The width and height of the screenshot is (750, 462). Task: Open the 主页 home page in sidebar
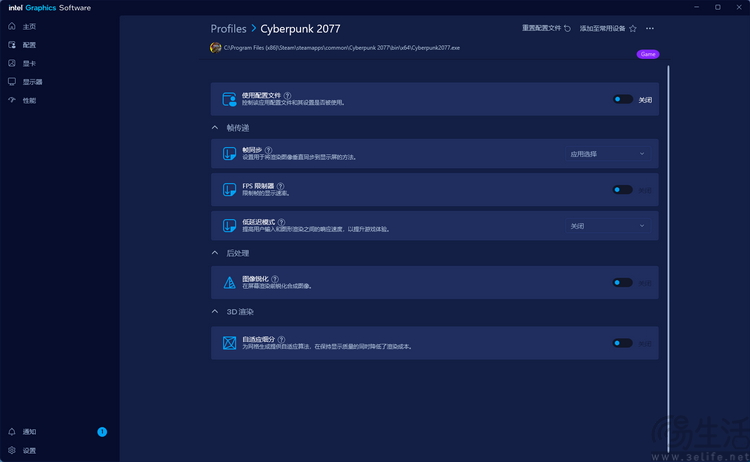click(22, 26)
